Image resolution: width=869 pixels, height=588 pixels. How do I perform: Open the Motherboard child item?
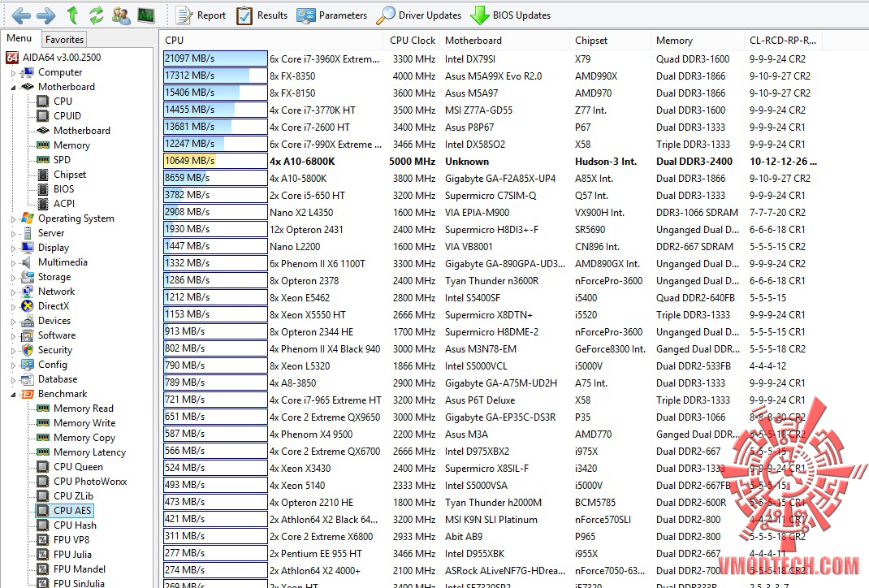pyautogui.click(x=74, y=131)
